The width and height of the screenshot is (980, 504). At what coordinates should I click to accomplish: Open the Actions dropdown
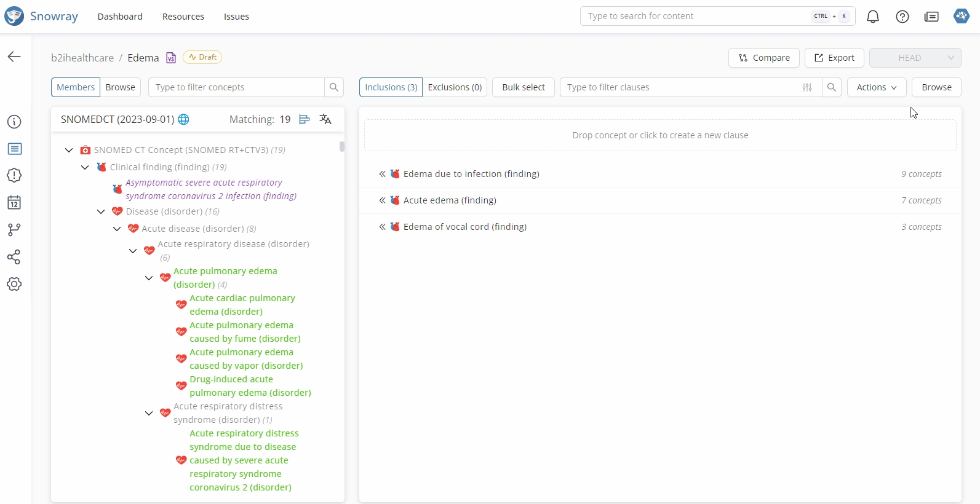click(x=876, y=87)
